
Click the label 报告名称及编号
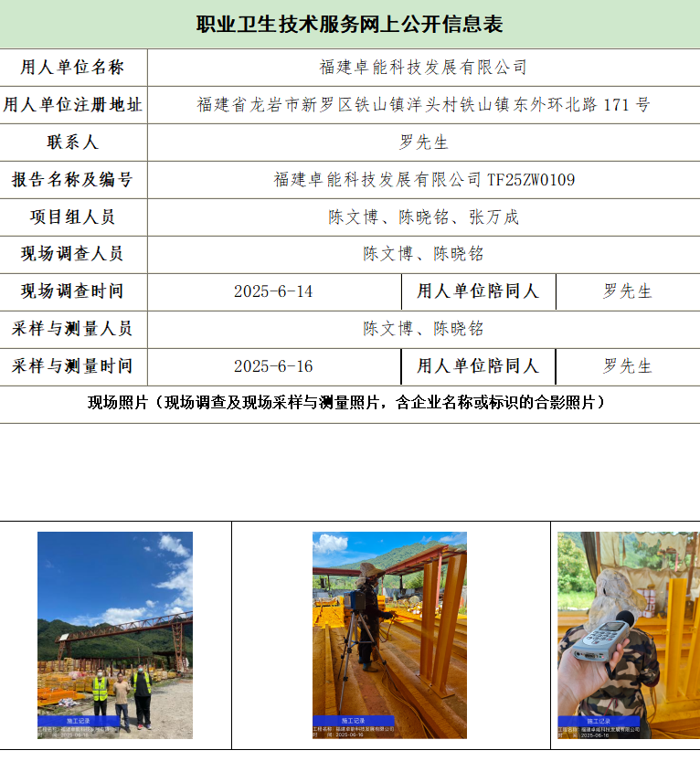tap(72, 180)
